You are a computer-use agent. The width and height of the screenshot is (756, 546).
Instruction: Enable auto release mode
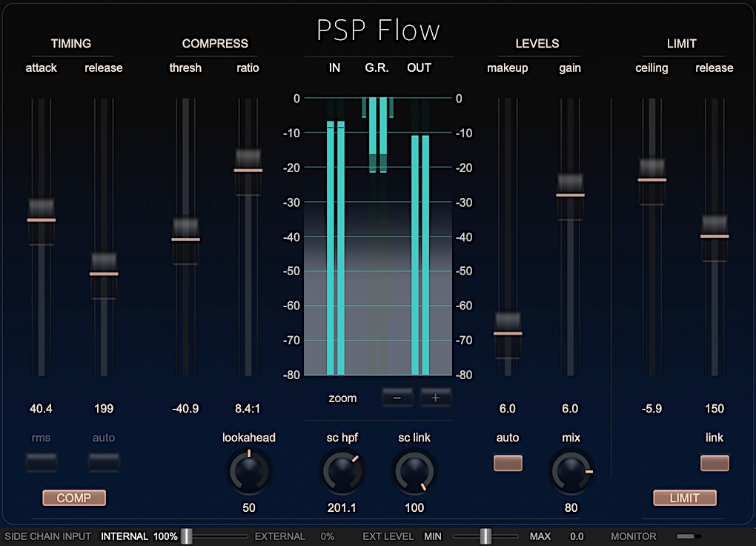104,463
